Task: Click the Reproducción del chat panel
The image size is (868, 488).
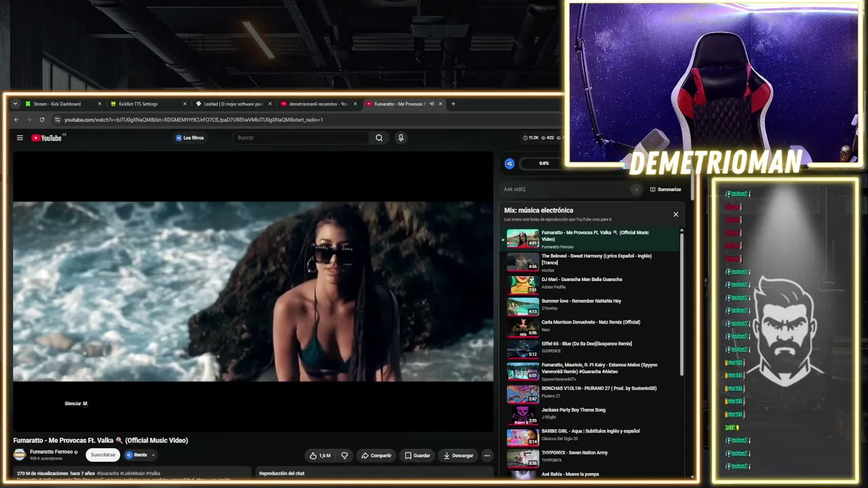Action: [x=374, y=473]
